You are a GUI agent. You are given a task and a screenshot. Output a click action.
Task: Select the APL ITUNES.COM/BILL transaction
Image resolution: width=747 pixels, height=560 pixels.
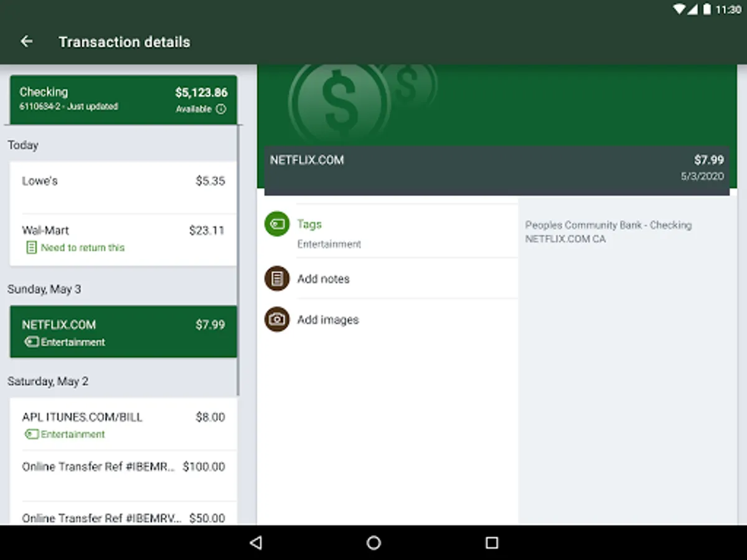pos(123,424)
